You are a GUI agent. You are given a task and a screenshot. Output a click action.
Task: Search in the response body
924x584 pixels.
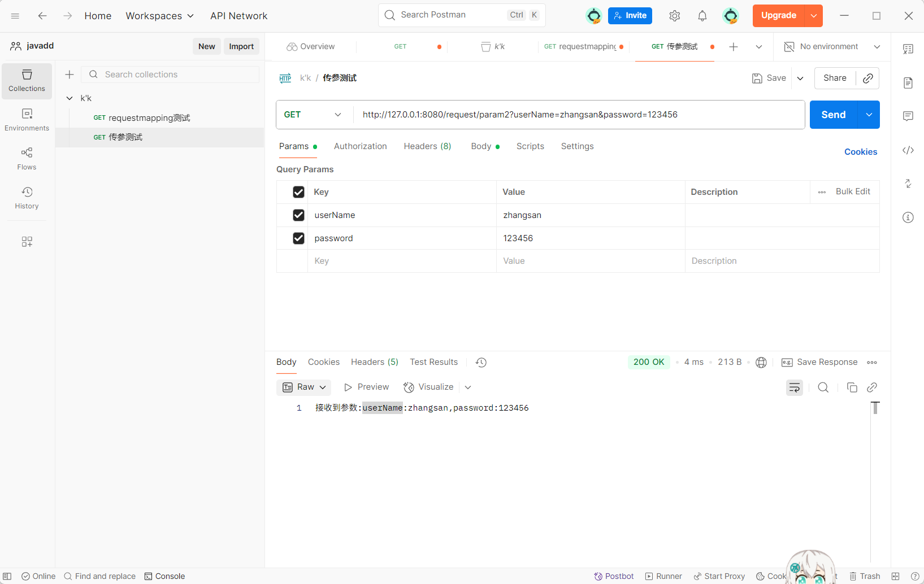823,387
